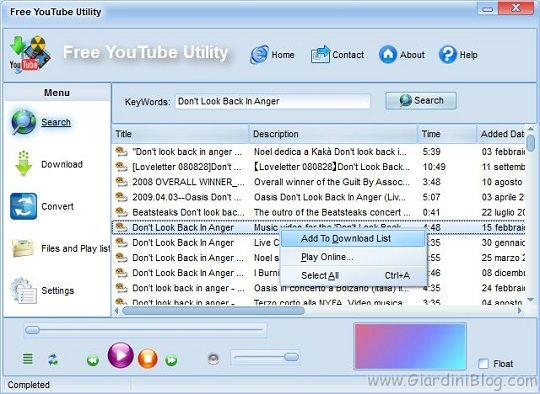
Task: Select row '"Don't look back in anger ...' first result
Action: tap(319, 152)
